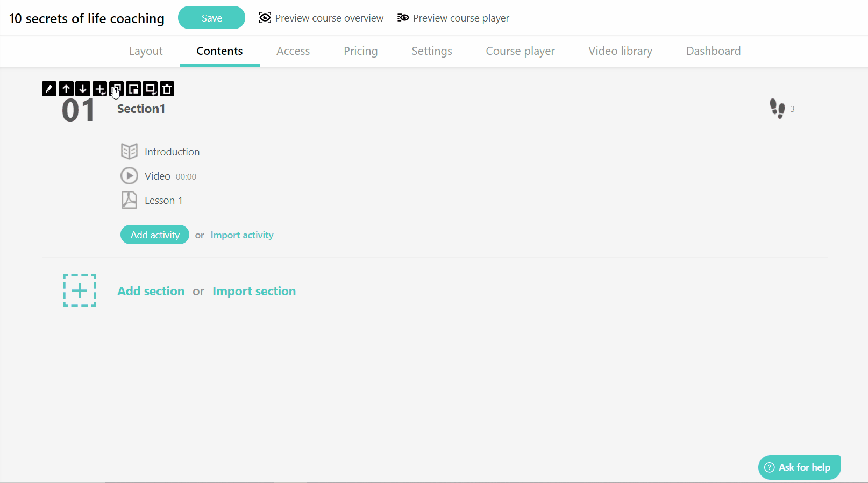Open the Lesson 1 activity
Screen dimensions: 868x483
click(x=163, y=200)
